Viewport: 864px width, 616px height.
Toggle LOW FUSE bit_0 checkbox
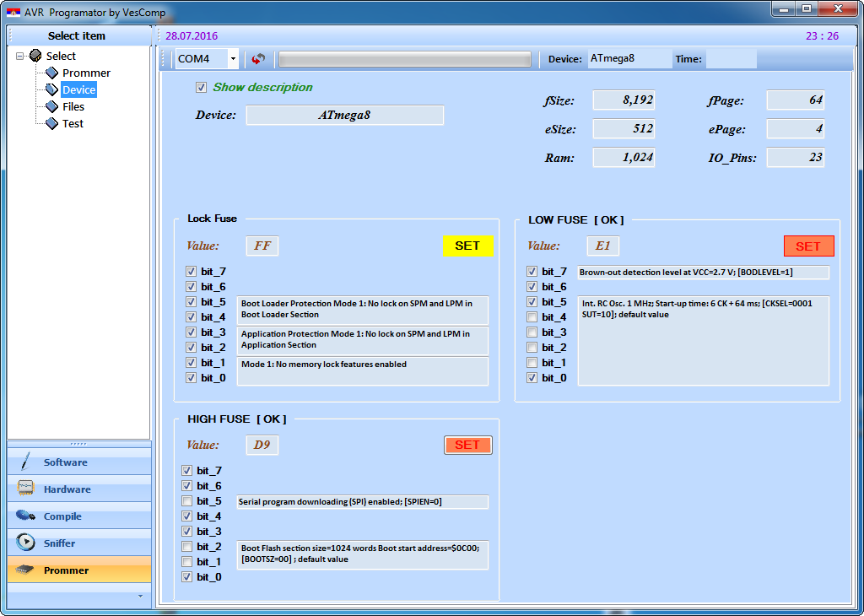coord(532,377)
